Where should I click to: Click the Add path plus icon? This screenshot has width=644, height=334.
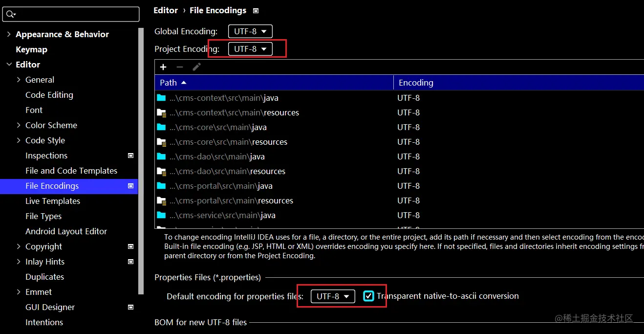click(163, 67)
